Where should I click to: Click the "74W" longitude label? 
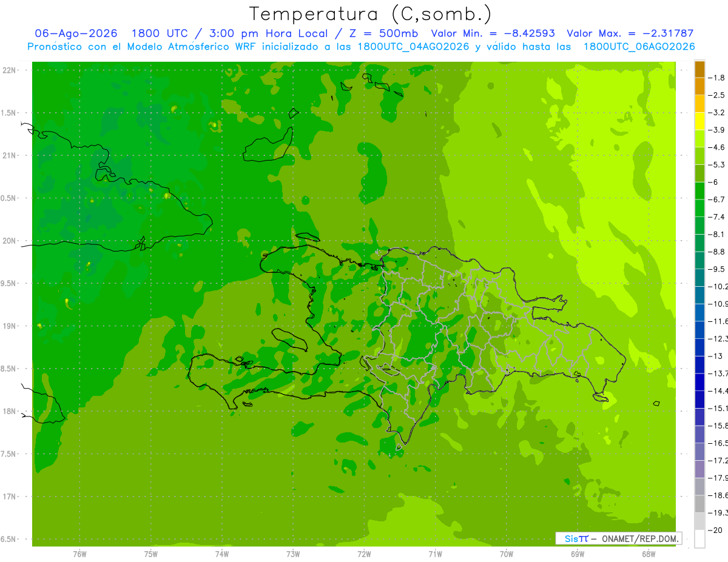(x=222, y=554)
